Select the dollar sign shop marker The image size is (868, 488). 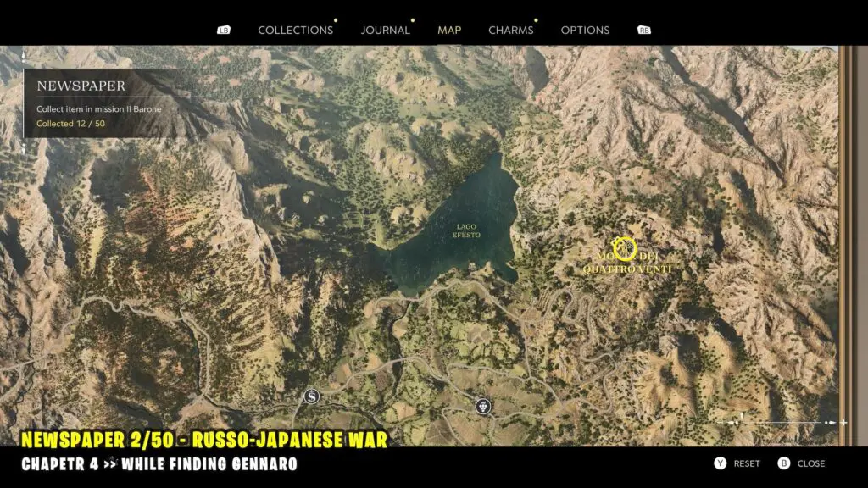(x=312, y=396)
